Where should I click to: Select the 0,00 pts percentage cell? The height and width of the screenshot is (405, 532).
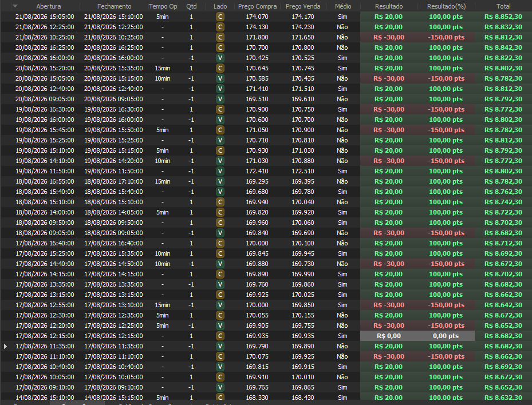tap(446, 336)
